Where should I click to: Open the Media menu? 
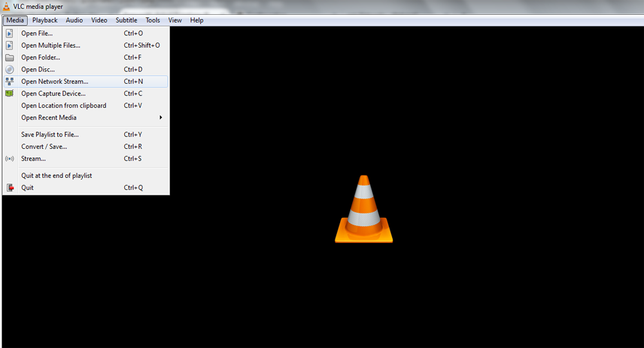click(x=15, y=20)
